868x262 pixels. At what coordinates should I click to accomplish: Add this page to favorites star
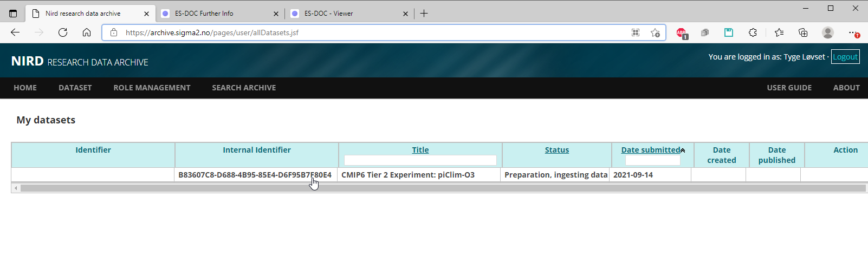[655, 32]
